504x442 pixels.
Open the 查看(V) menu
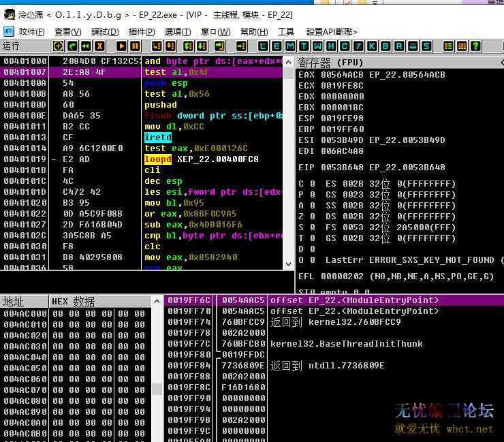coord(67,32)
